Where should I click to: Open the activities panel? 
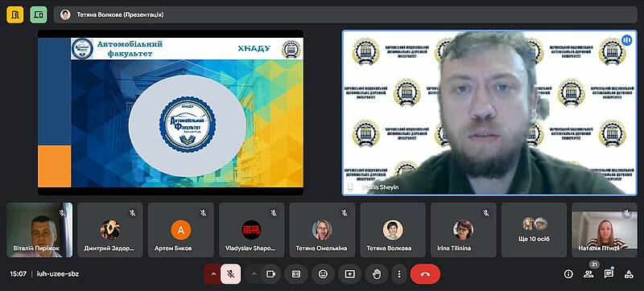(x=629, y=274)
